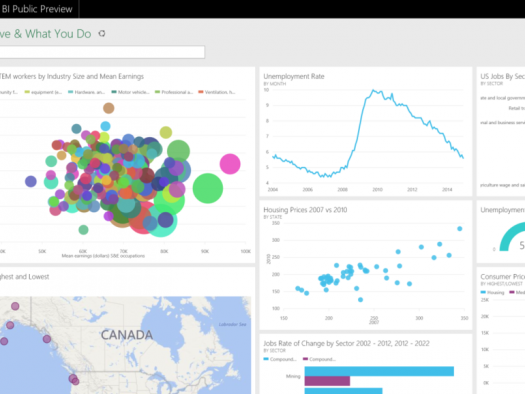Select the 'Professional a...' legend entry

pos(174,92)
